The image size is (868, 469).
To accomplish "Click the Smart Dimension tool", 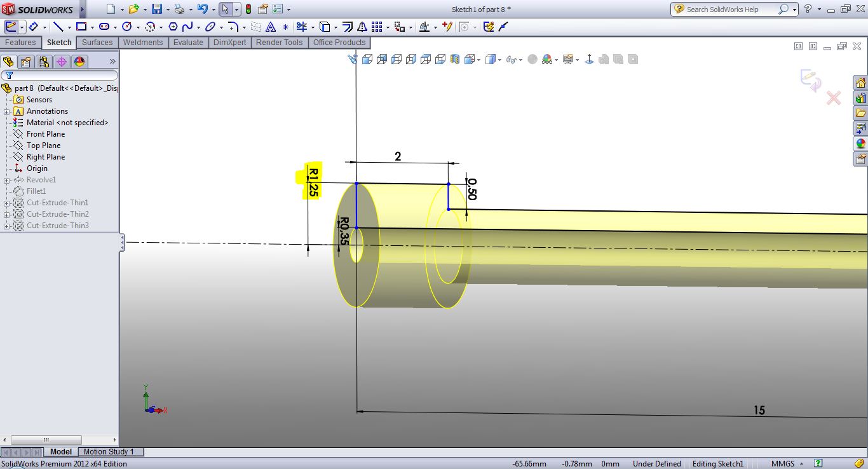I will tap(32, 27).
